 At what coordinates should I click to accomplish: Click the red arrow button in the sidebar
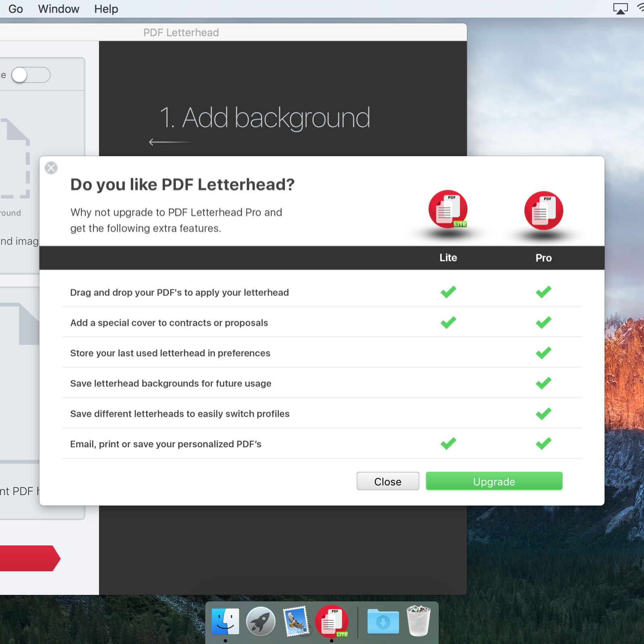click(30, 558)
